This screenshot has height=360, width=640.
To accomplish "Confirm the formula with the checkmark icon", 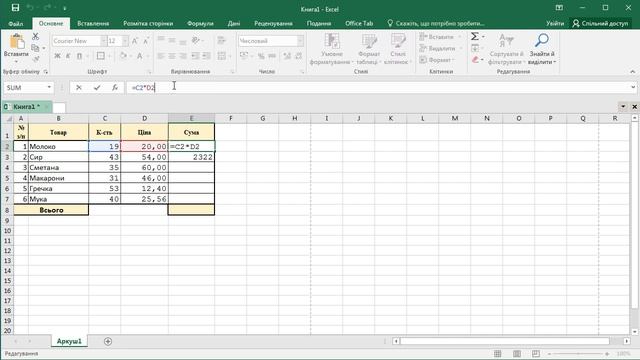I will point(97,87).
